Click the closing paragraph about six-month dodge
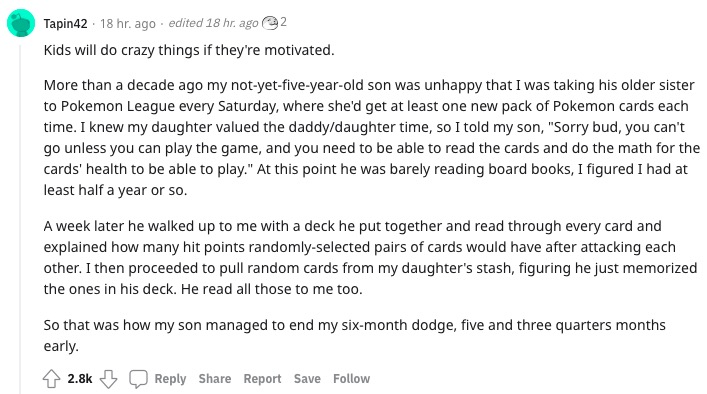Image resolution: width=707 pixels, height=394 pixels. coord(354,335)
